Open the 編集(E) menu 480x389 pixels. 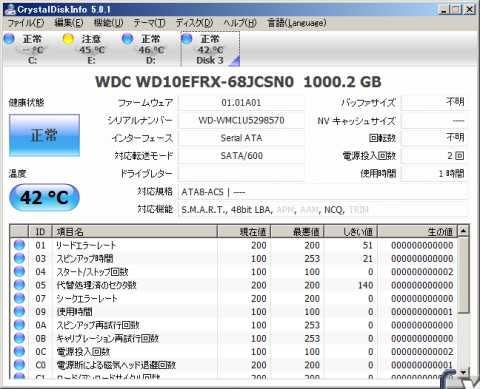coord(69,23)
